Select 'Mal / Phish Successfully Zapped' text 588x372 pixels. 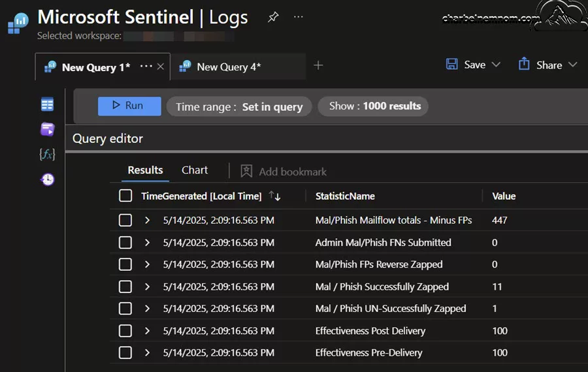tap(382, 287)
